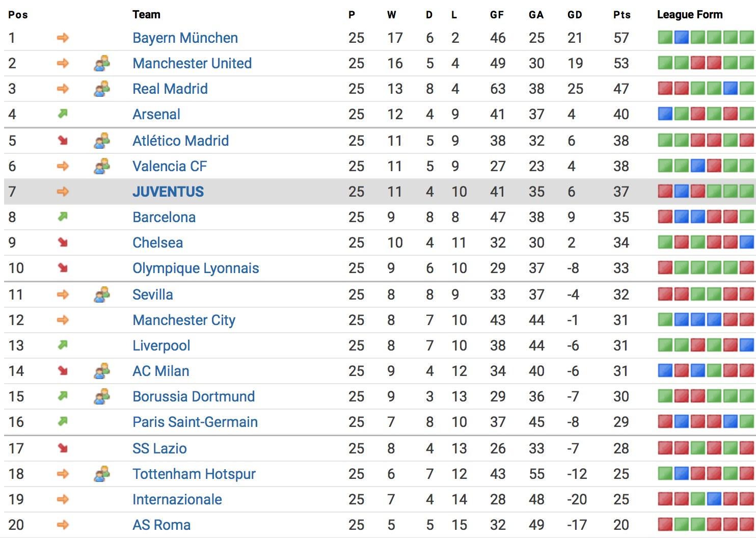Go to the Paris Saint-Germain team link
Viewport: 756px width, 538px height.
tap(195, 422)
